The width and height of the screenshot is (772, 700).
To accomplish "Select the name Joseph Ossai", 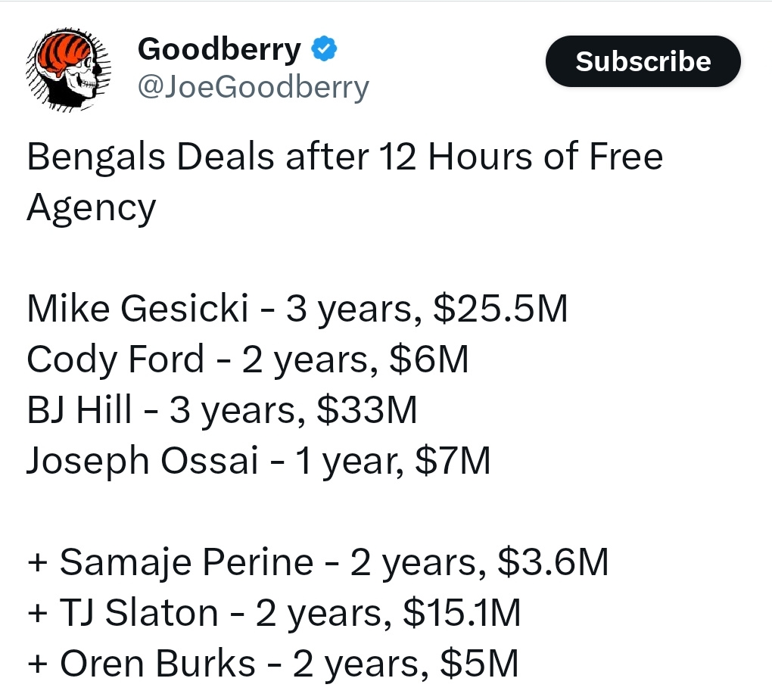I will 142,461.
